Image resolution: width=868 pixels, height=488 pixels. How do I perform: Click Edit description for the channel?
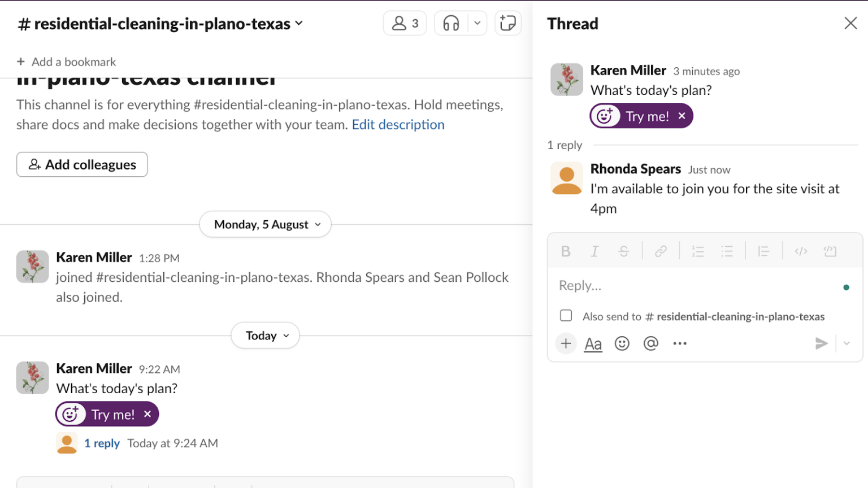click(x=398, y=124)
